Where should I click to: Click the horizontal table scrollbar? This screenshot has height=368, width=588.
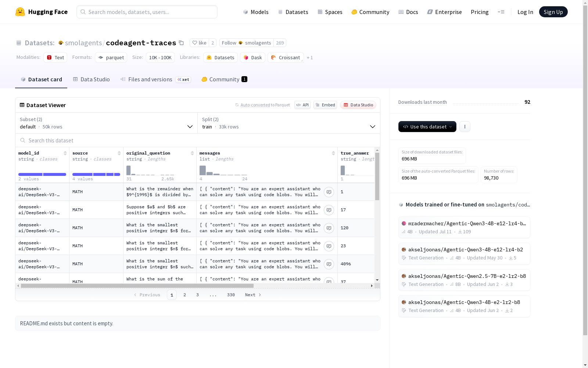(x=137, y=286)
